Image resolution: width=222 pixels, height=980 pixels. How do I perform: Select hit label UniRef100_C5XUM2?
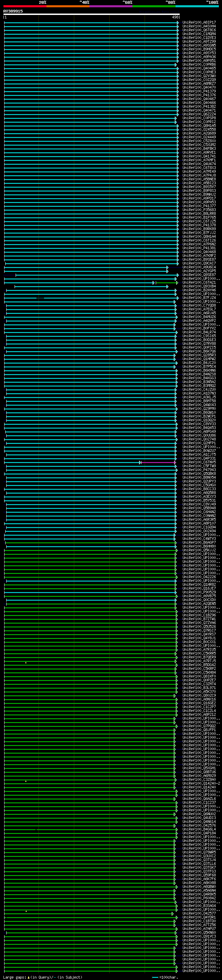199,145
